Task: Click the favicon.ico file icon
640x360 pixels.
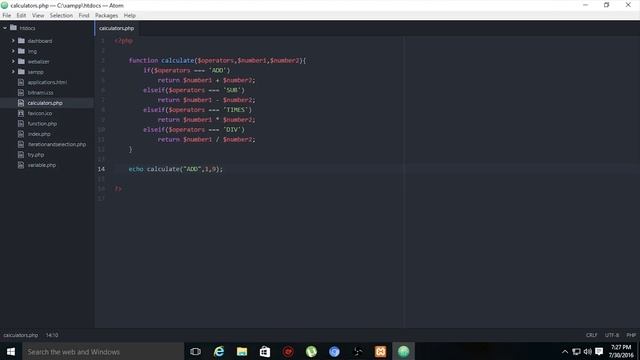Action: pyautogui.click(x=21, y=113)
